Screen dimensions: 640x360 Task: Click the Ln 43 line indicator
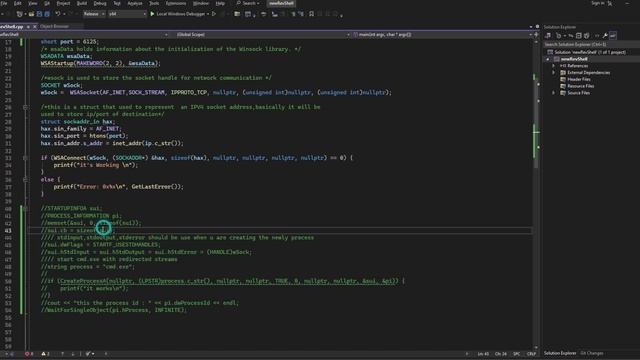483,354
